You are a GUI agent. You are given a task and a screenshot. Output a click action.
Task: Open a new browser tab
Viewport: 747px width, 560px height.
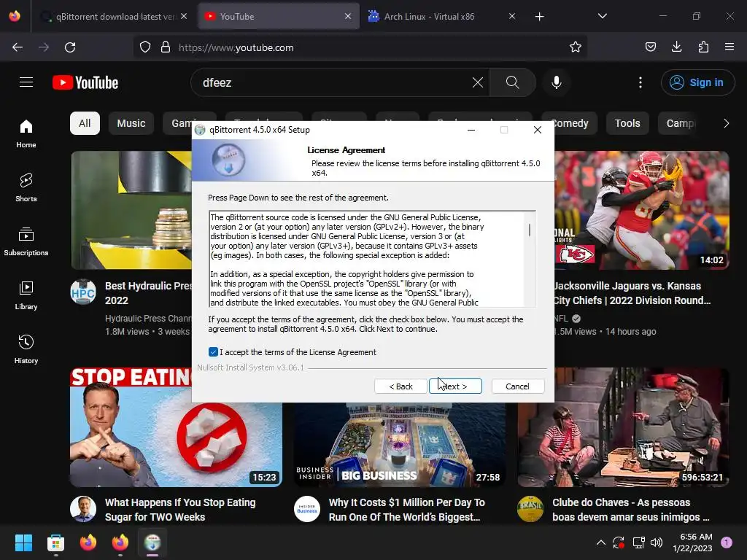539,17
